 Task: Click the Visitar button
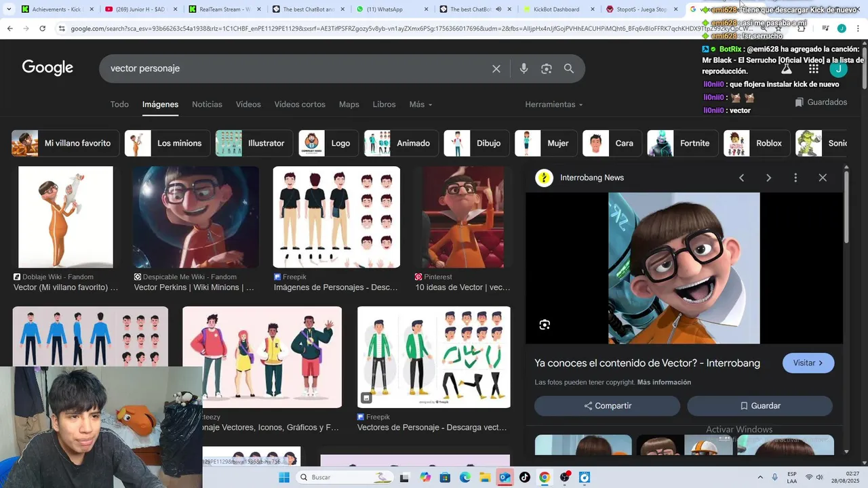pyautogui.click(x=808, y=363)
